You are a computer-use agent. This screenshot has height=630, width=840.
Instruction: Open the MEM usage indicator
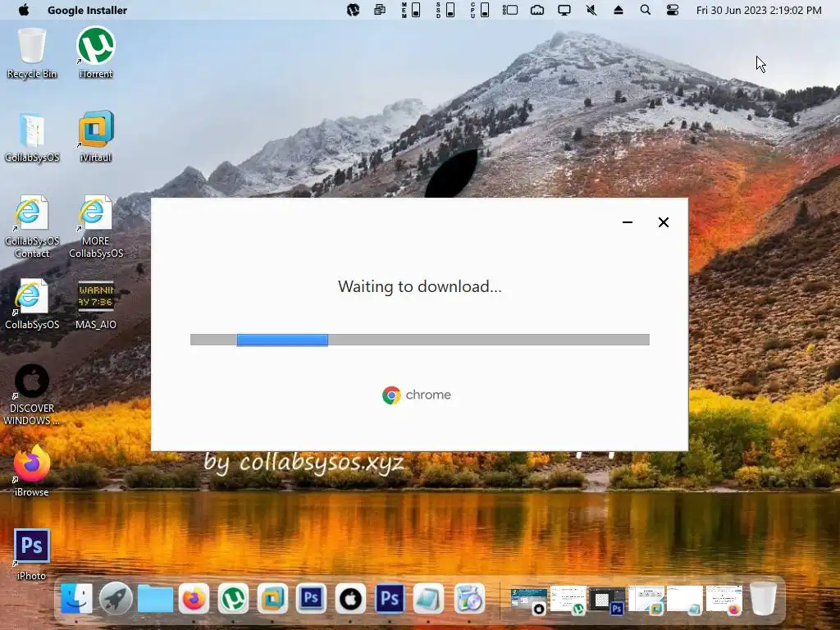click(411, 10)
